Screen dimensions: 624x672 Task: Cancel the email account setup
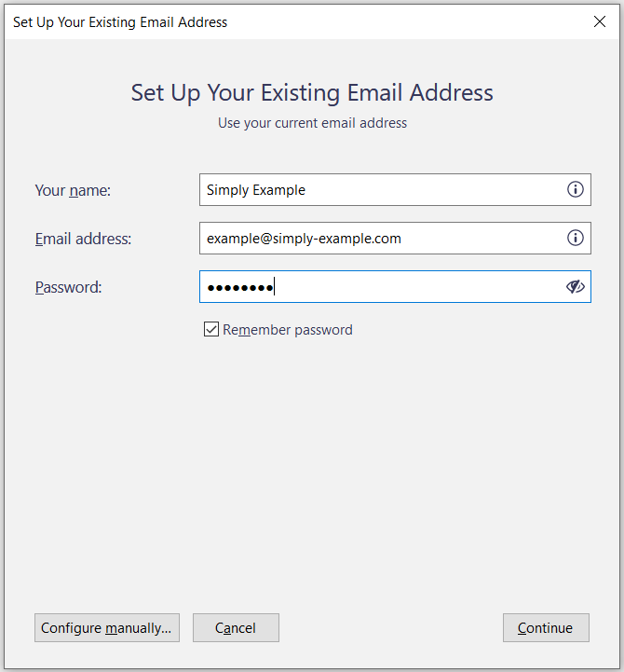click(236, 628)
